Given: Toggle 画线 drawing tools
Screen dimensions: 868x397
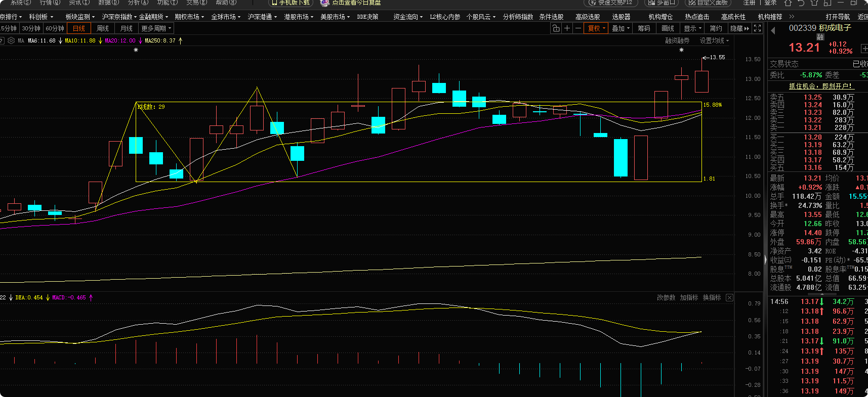Looking at the screenshot, I should [x=668, y=28].
